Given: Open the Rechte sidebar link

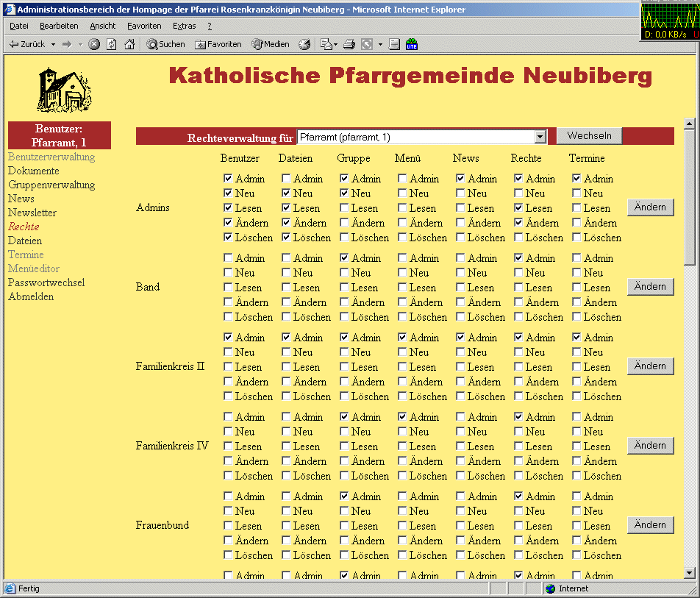Looking at the screenshot, I should point(24,227).
